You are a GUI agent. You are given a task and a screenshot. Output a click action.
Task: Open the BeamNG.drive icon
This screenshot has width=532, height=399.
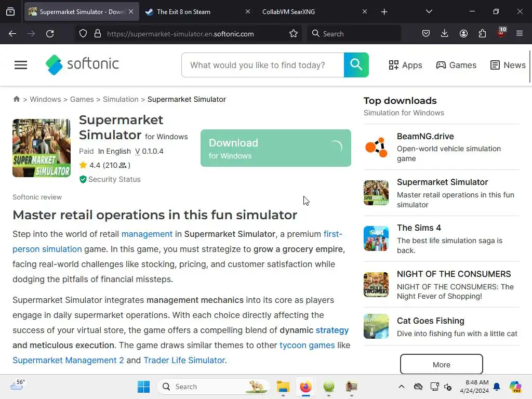pos(376,147)
